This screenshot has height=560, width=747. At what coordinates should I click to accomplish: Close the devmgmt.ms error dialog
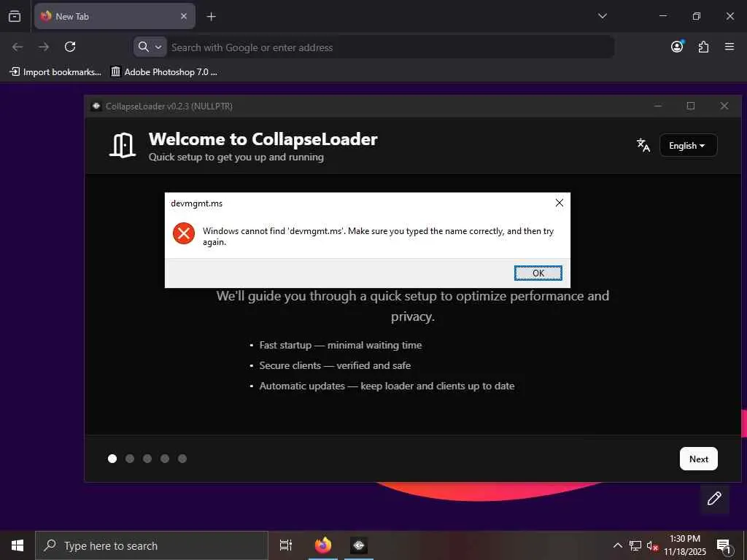coord(560,203)
